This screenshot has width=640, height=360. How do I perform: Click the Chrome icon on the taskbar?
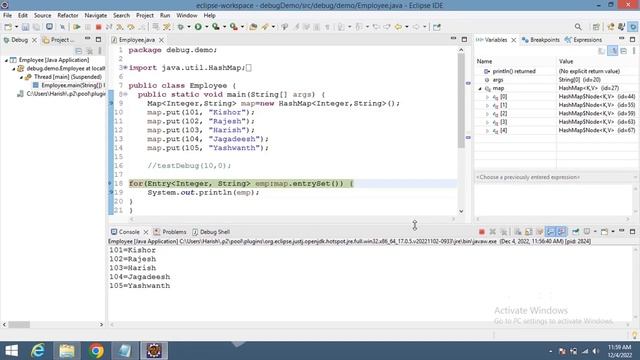pos(96,351)
